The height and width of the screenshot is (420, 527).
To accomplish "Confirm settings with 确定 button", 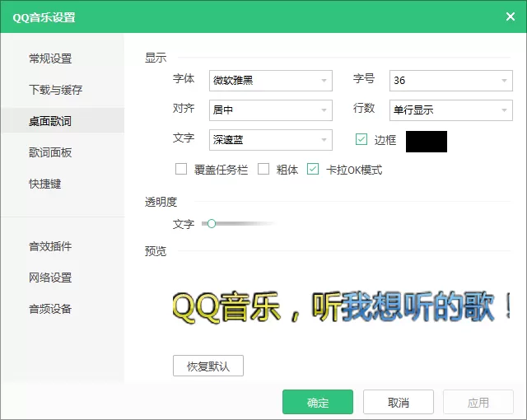I will (318, 402).
